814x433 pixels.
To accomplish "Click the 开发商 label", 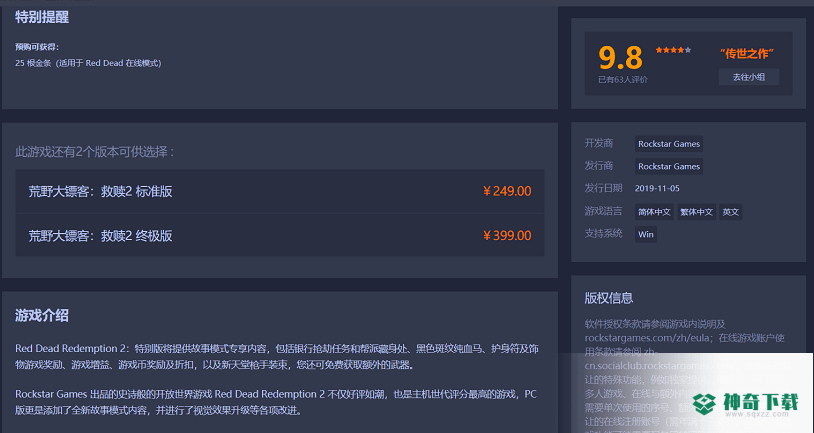I will [599, 143].
